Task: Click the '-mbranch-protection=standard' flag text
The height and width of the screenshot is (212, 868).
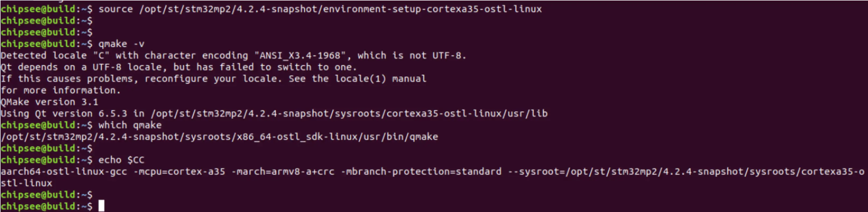Action: click(x=421, y=172)
